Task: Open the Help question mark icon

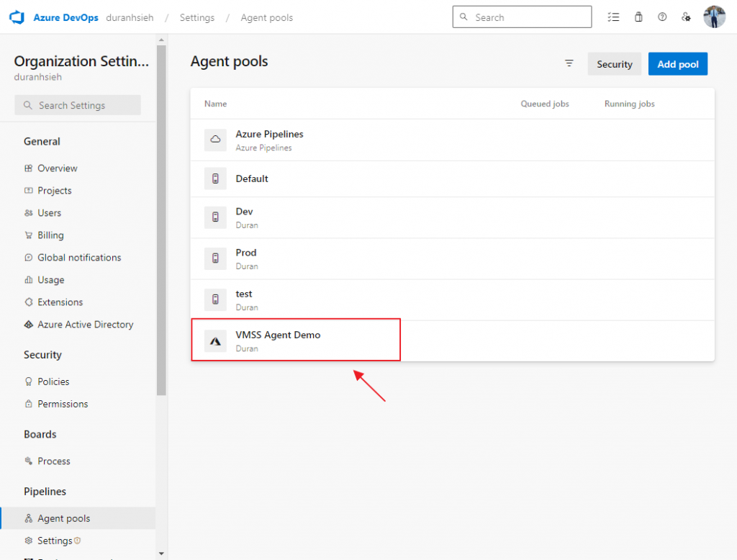Action: [662, 17]
